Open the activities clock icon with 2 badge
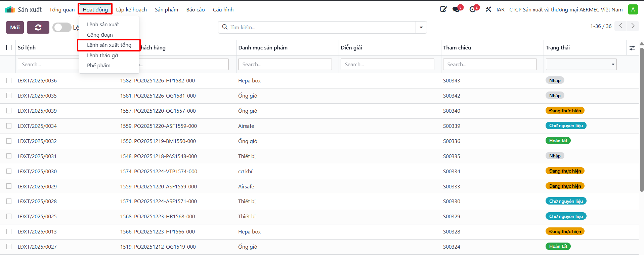644x255 pixels. pos(473,9)
